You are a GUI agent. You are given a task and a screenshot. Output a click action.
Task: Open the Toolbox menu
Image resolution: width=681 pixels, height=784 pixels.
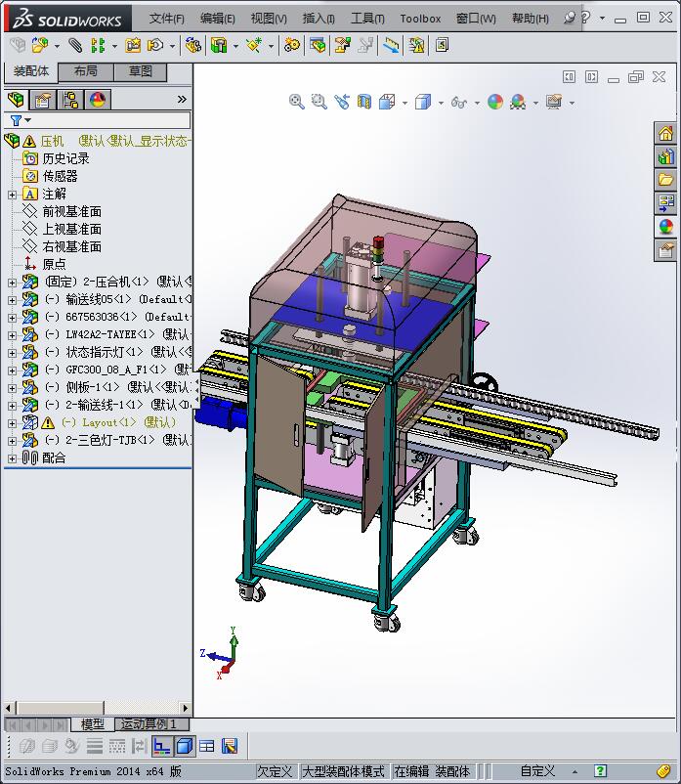point(420,19)
